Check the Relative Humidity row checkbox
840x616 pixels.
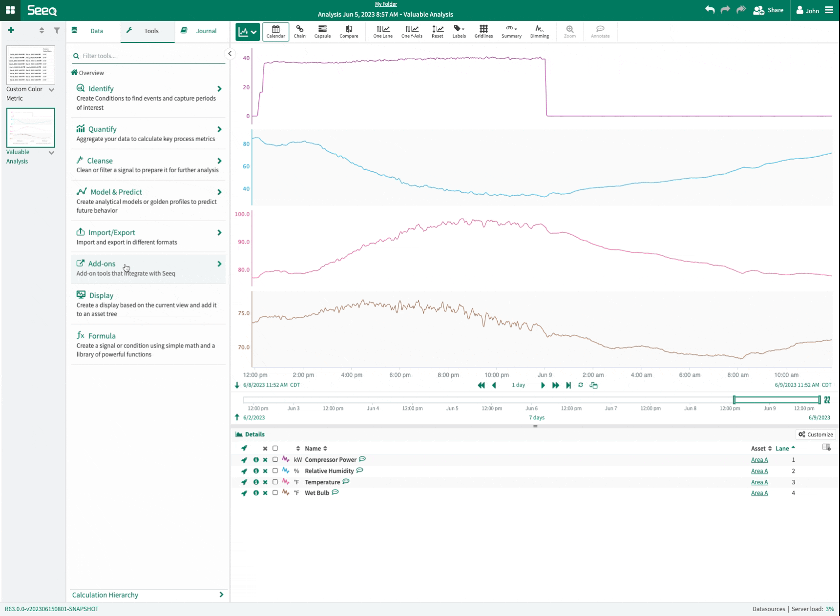coord(275,471)
